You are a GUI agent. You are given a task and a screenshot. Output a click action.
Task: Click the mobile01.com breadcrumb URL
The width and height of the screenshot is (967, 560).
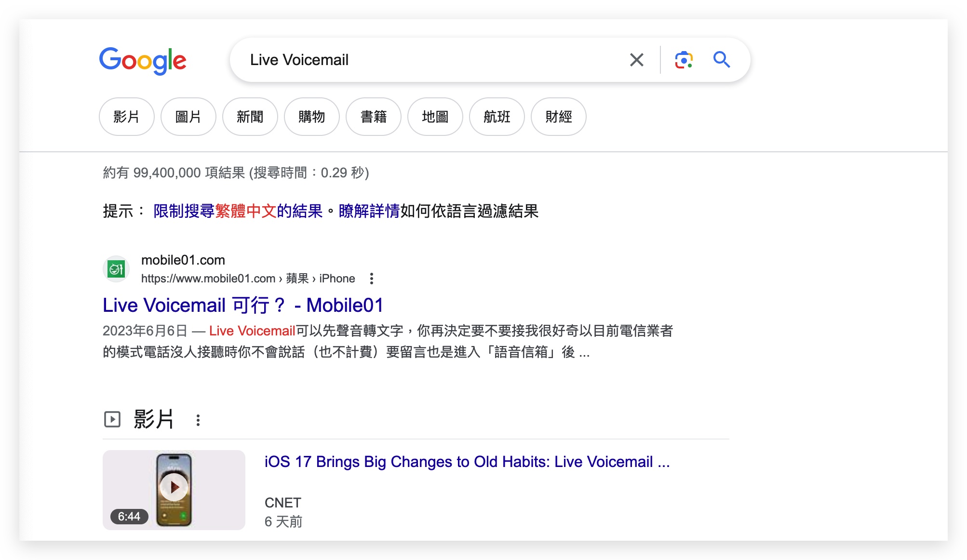point(248,279)
